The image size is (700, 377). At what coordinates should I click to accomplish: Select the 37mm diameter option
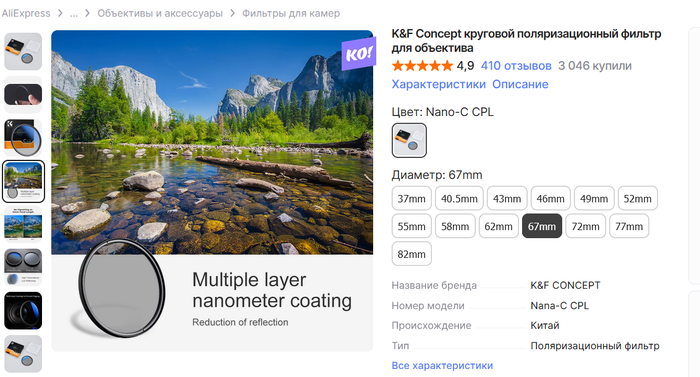(412, 198)
